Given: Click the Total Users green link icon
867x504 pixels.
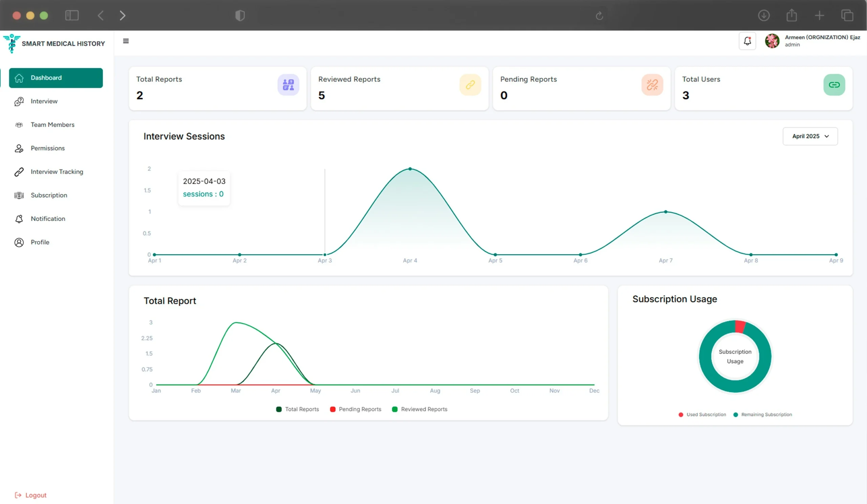Looking at the screenshot, I should pyautogui.click(x=834, y=85).
